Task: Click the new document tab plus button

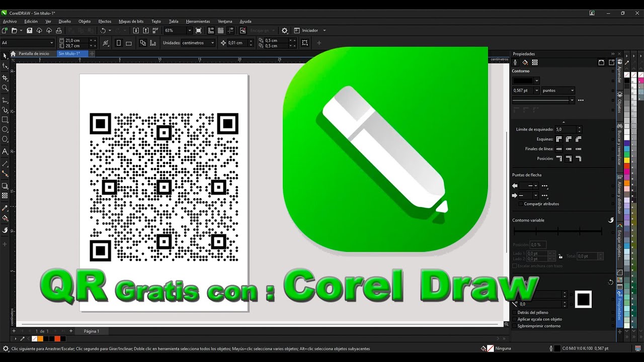Action: 92,53
